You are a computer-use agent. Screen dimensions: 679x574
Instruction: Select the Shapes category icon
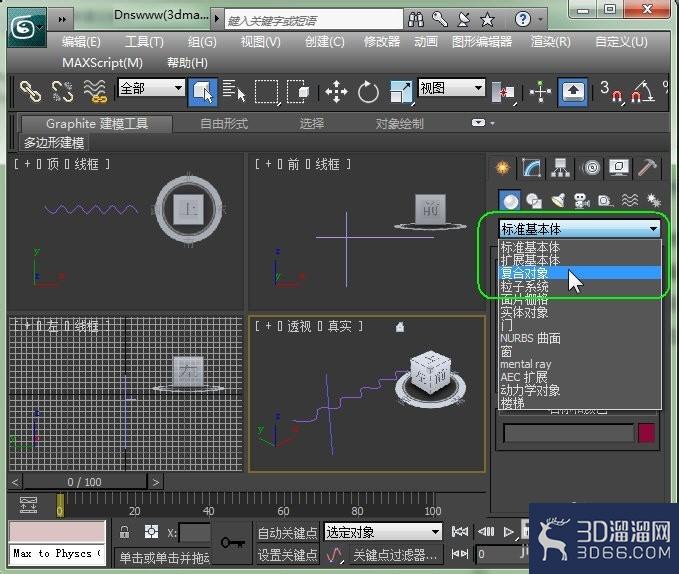coord(534,201)
